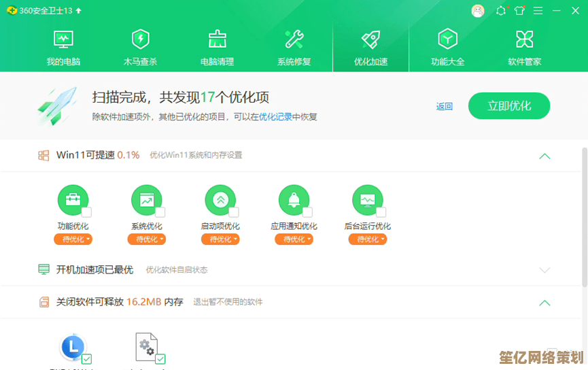This screenshot has width=588, height=370.
Task: Select 优化加速 rocket tab
Action: pos(370,48)
